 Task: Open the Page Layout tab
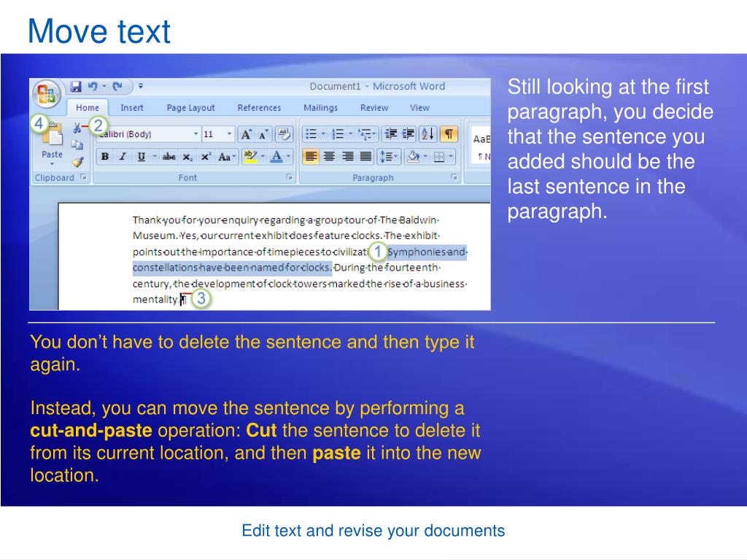pos(190,108)
